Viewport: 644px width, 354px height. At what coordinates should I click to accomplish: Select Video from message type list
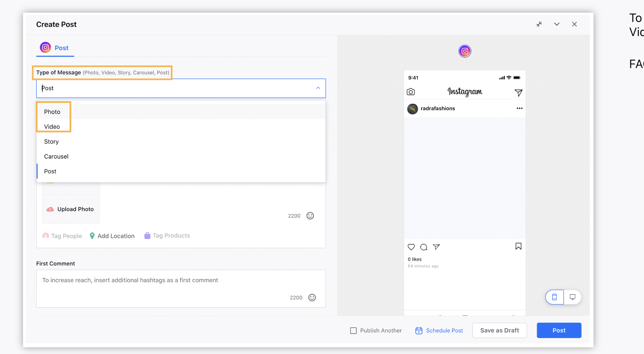coord(181,126)
